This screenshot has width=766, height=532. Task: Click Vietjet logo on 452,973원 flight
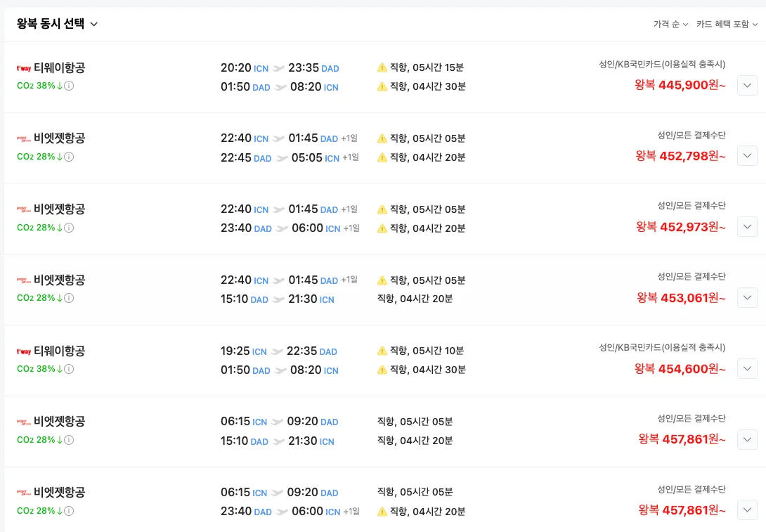23,209
